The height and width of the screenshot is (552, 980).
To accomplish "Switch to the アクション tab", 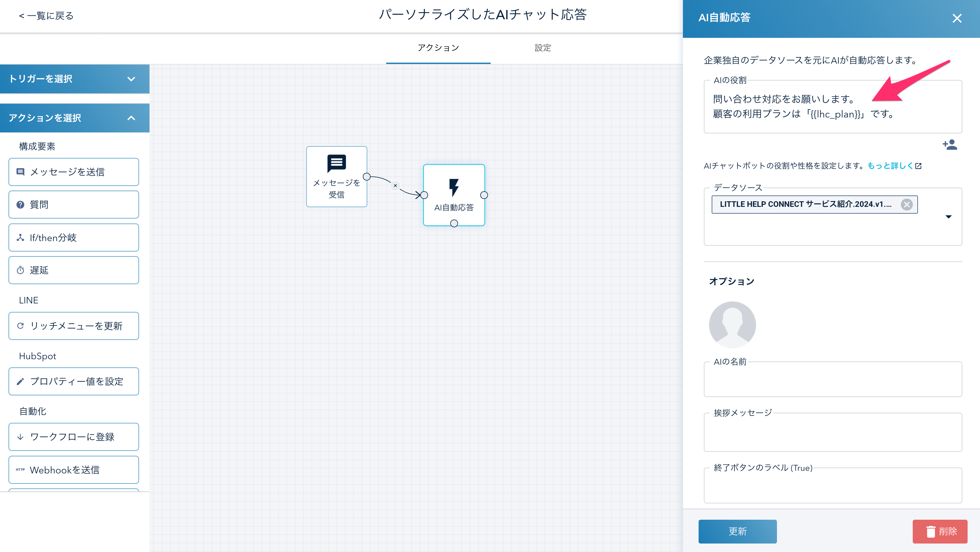I will point(438,48).
